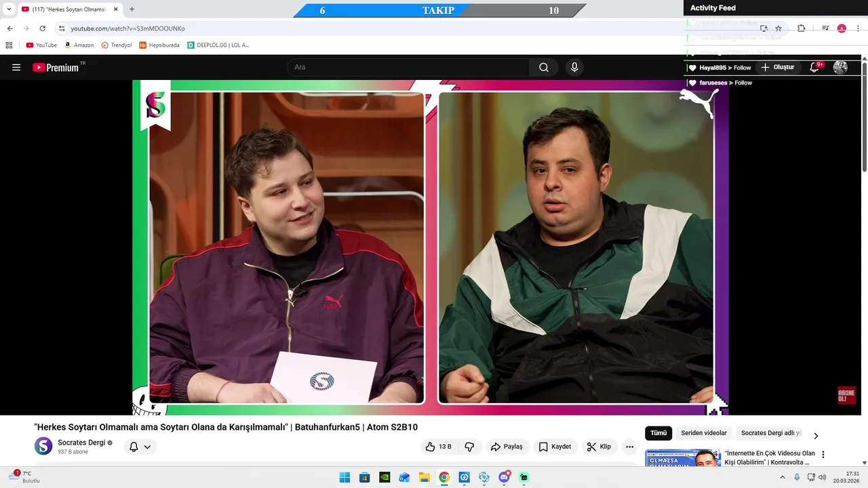Image resolution: width=868 pixels, height=488 pixels.
Task: Open the Socrates Dergi channel name link
Action: [81, 443]
